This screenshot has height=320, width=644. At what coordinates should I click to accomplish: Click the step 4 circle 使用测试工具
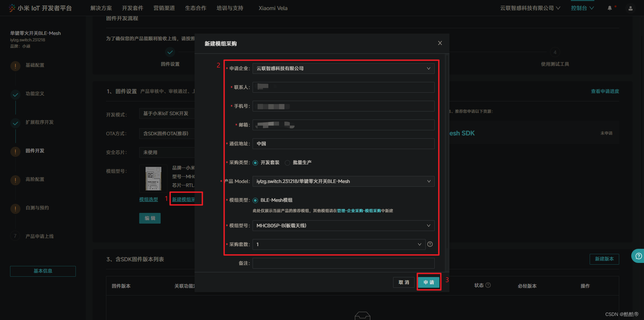point(555,52)
